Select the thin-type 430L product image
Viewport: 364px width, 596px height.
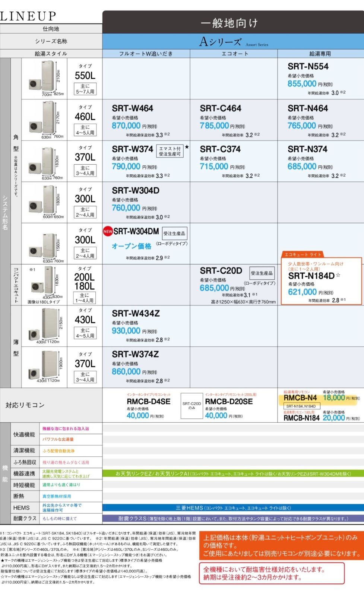point(44,326)
